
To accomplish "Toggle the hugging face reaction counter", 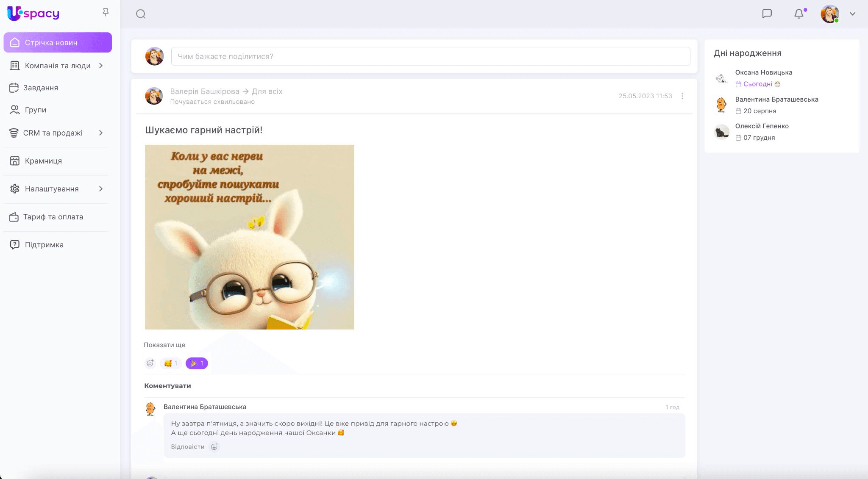I will point(171,363).
